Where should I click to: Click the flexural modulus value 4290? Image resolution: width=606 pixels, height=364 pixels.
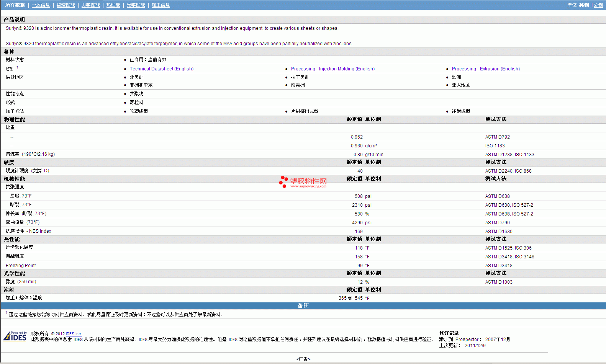pos(357,223)
